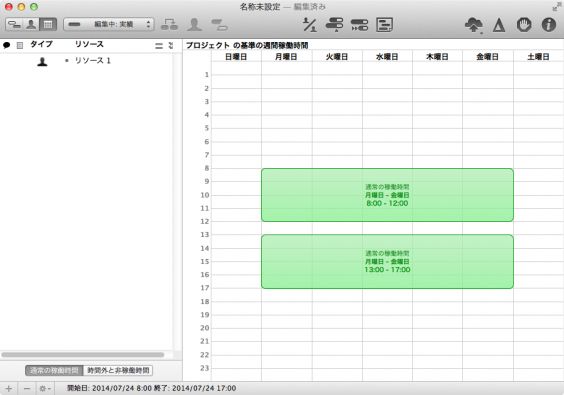
Task: Click the add resource person icon
Action: pos(194,24)
